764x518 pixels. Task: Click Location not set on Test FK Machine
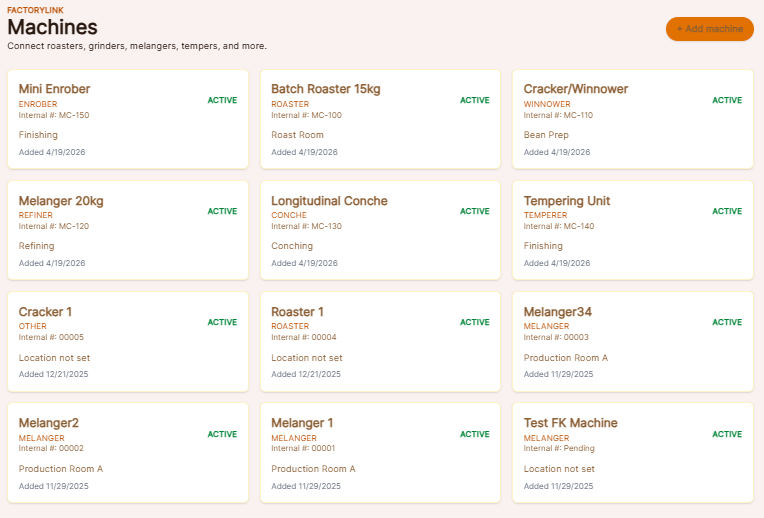click(x=559, y=469)
